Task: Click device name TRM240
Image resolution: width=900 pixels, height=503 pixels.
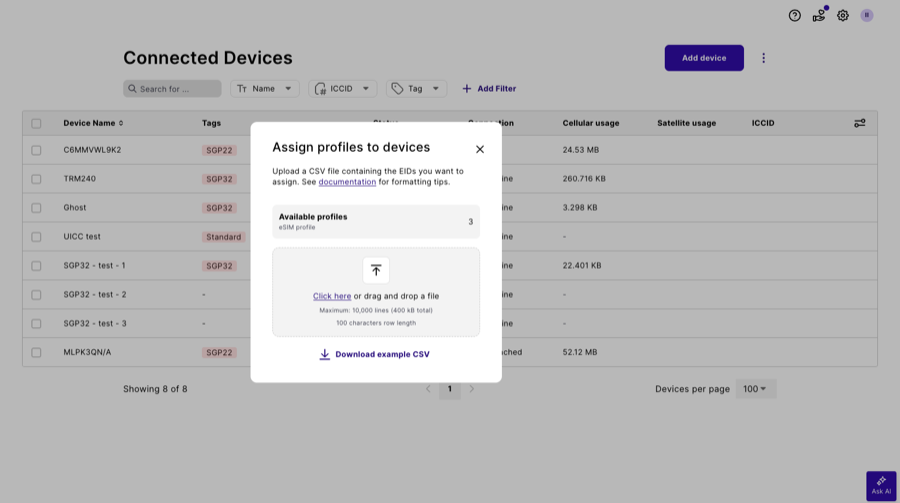Action: [80, 179]
